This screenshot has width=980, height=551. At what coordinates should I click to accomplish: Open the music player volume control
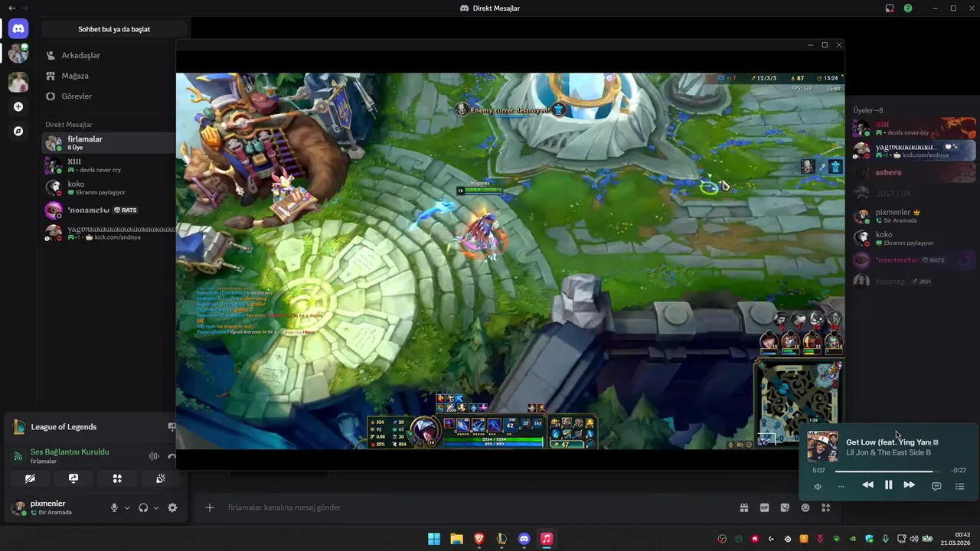coord(818,487)
